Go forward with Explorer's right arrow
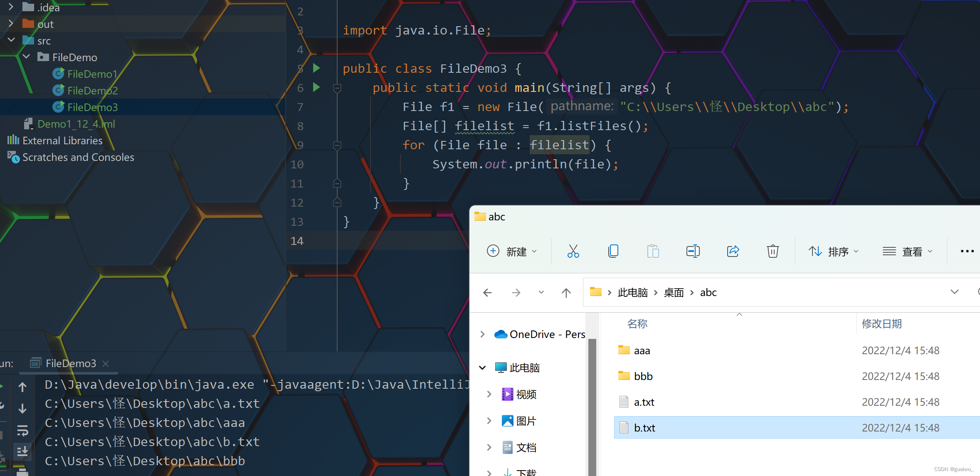Image resolution: width=980 pixels, height=476 pixels. (516, 293)
